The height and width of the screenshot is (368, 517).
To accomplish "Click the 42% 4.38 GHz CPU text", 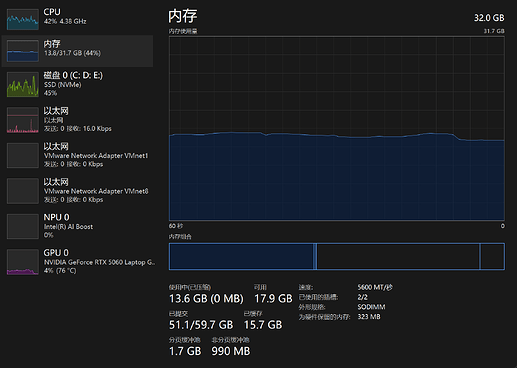I will click(65, 21).
